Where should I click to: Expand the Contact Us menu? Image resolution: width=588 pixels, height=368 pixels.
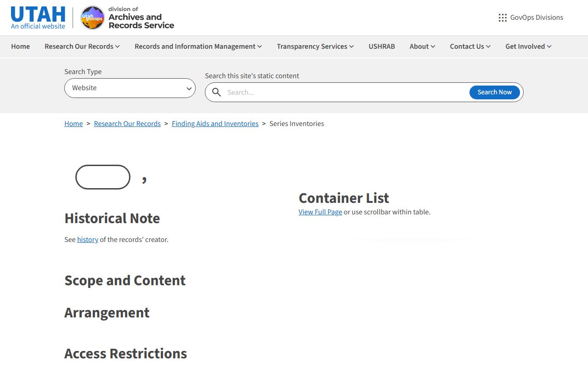470,46
